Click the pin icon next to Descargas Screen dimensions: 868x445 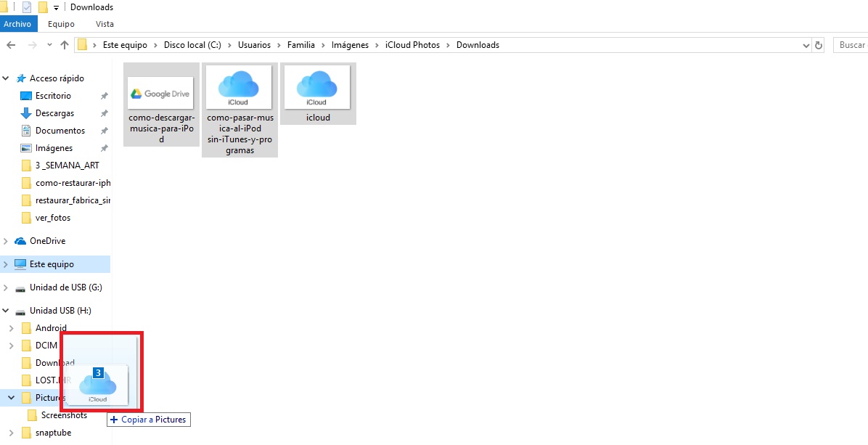pyautogui.click(x=104, y=113)
